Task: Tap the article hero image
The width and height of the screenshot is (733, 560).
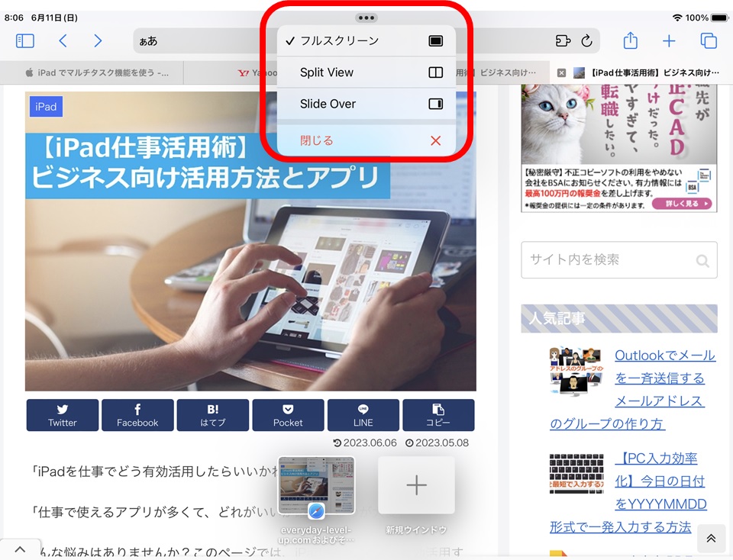Action: coord(250,241)
